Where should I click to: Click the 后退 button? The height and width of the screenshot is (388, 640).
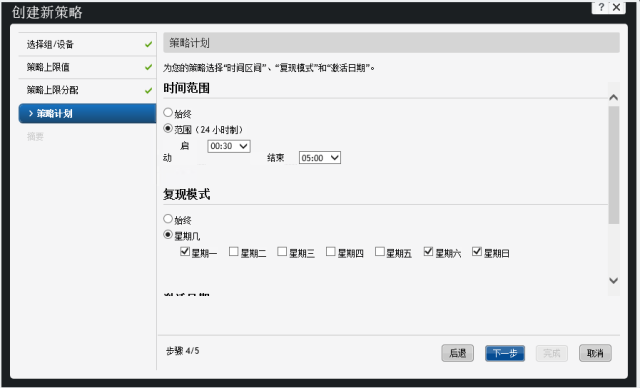click(458, 353)
